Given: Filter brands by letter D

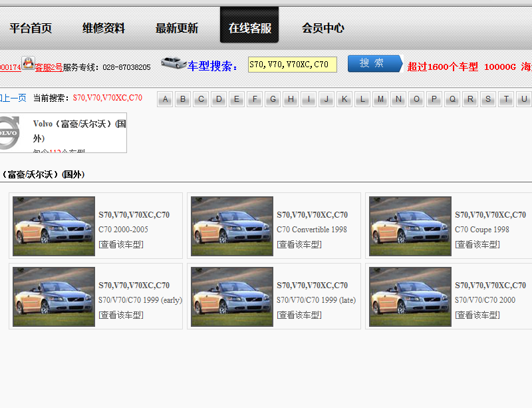Looking at the screenshot, I should pyautogui.click(x=219, y=99).
